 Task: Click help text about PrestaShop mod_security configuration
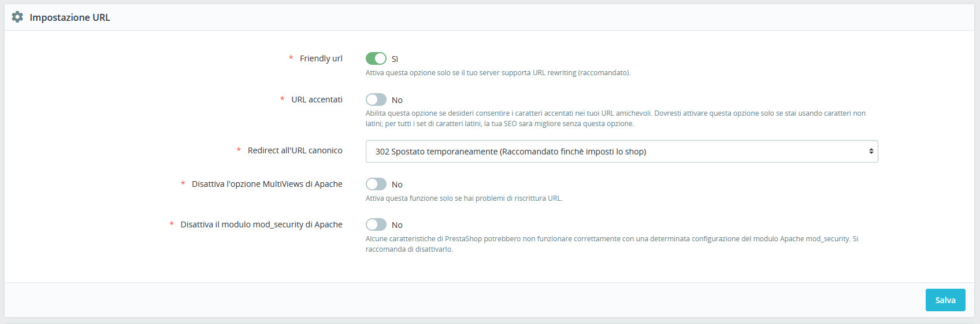click(x=612, y=244)
